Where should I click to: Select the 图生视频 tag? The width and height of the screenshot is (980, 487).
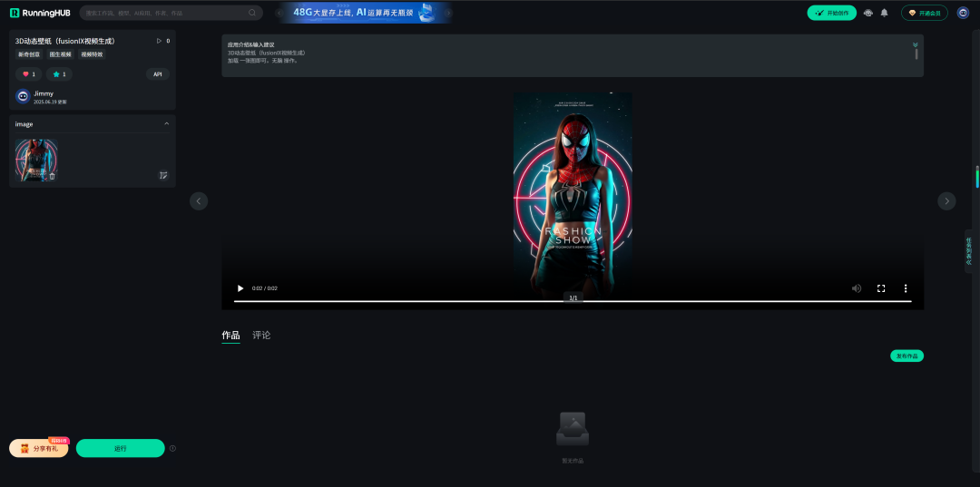(x=61, y=54)
